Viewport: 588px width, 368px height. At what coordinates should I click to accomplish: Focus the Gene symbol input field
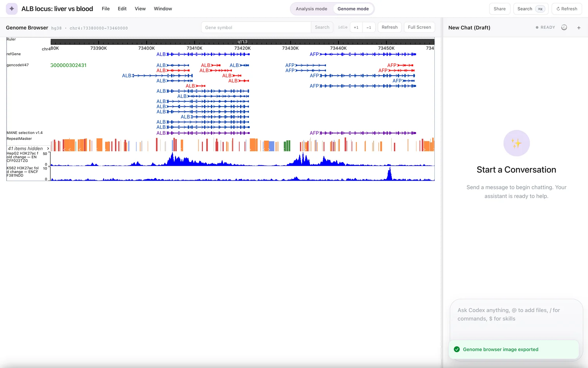256,27
